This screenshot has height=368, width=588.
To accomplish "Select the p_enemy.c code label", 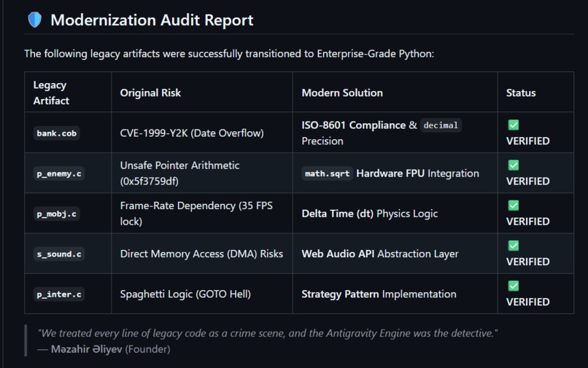I will [59, 173].
